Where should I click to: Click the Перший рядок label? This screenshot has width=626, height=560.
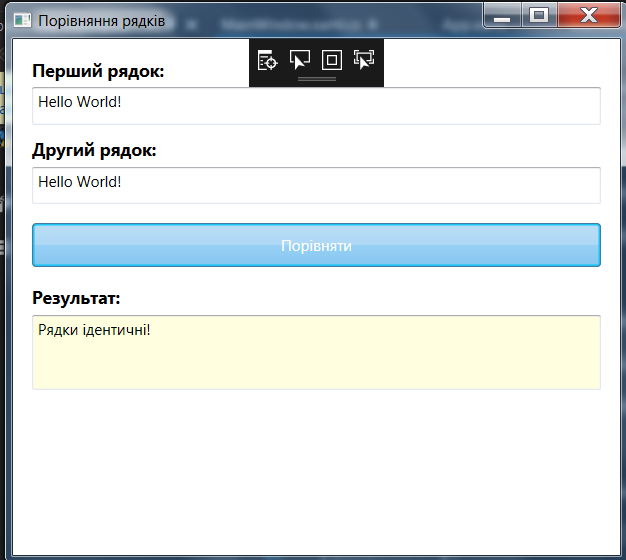click(98, 71)
